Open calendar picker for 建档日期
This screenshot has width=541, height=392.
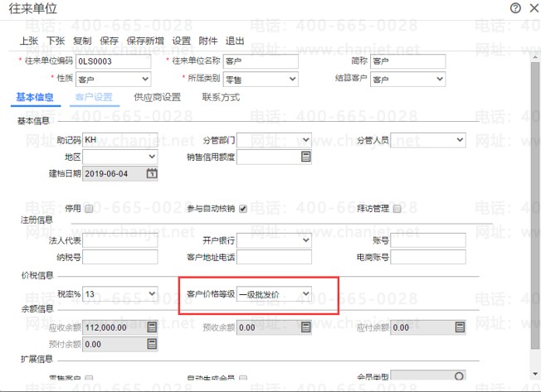[152, 173]
